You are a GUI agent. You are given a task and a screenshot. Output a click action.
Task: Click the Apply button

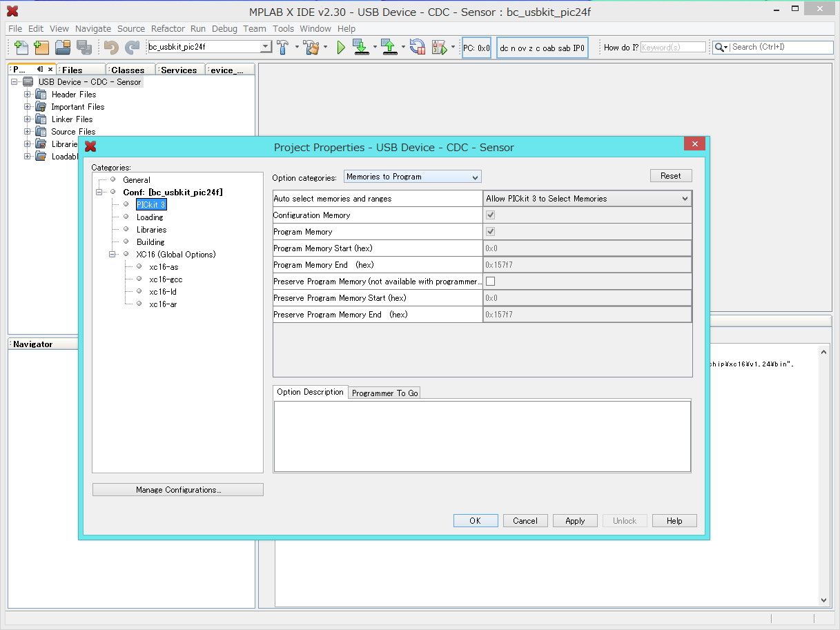point(575,521)
